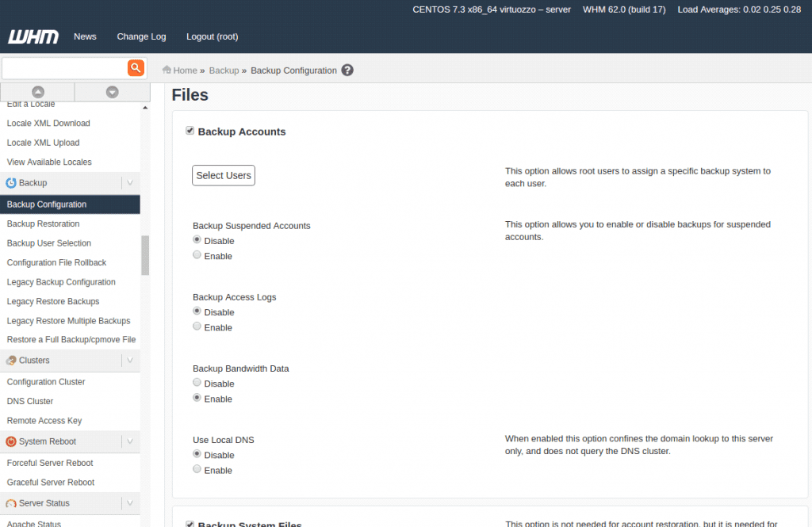Open the News menu item

[x=85, y=36]
